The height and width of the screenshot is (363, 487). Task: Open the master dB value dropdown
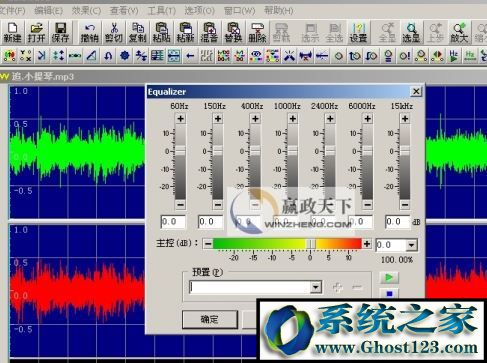coord(411,245)
